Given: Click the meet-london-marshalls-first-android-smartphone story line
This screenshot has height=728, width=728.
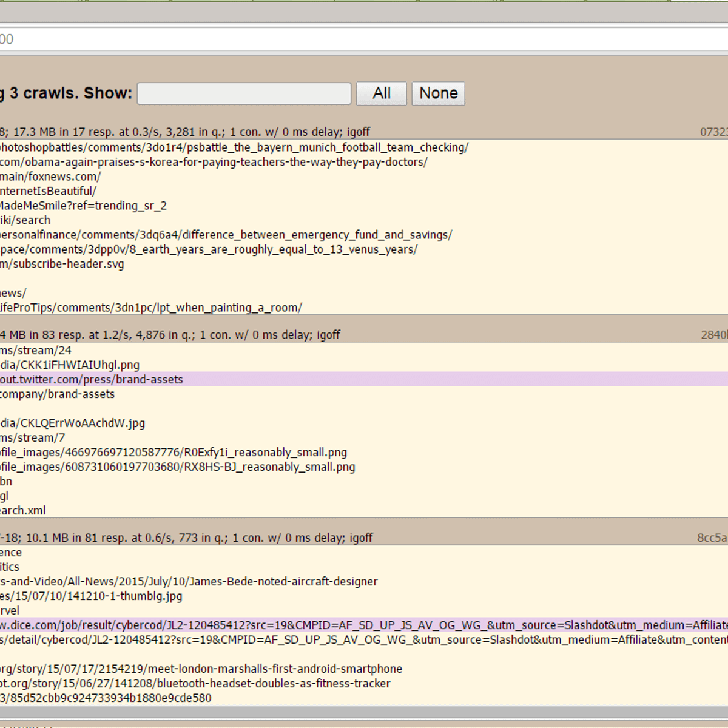Looking at the screenshot, I should (201, 669).
